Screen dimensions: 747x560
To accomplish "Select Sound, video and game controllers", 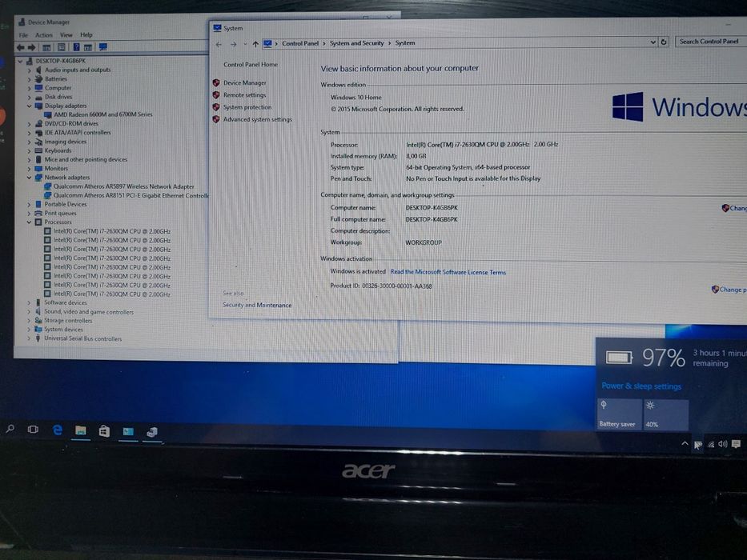I will click(89, 312).
